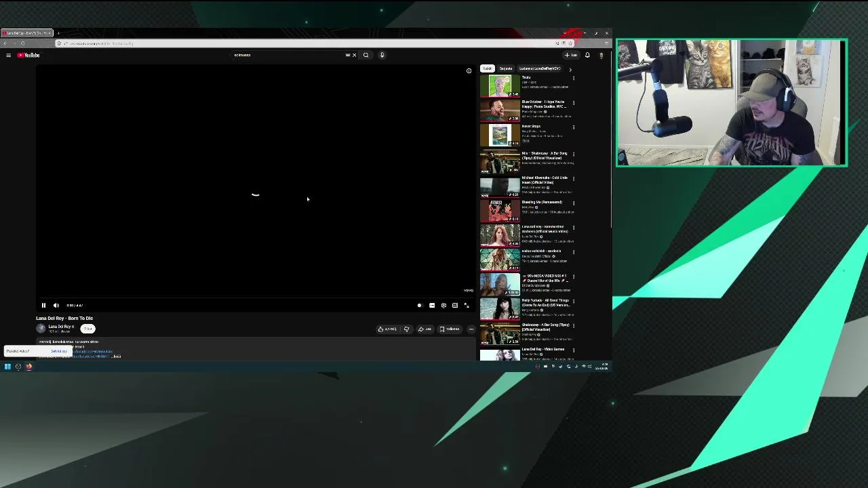Open Lana Del Rey channel avatar

click(x=41, y=328)
